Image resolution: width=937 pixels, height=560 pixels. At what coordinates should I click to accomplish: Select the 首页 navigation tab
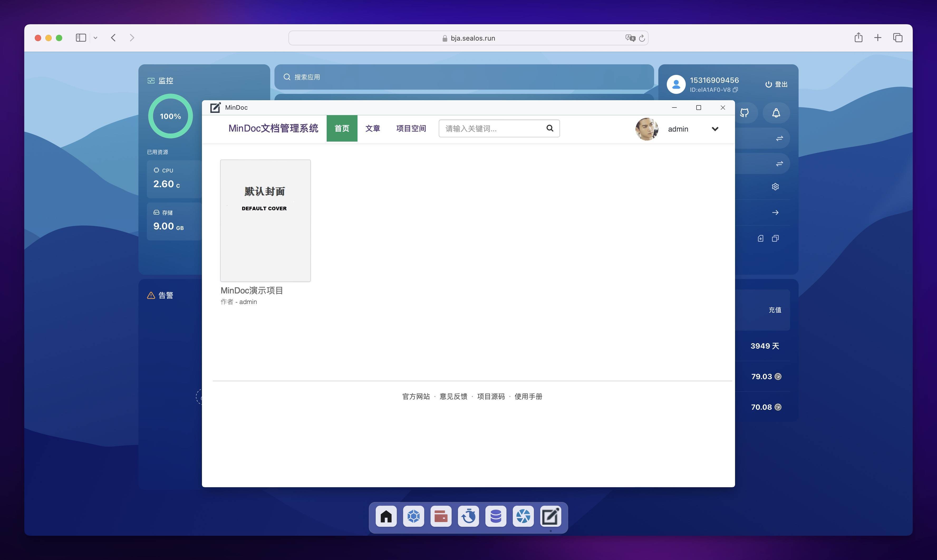click(x=342, y=129)
